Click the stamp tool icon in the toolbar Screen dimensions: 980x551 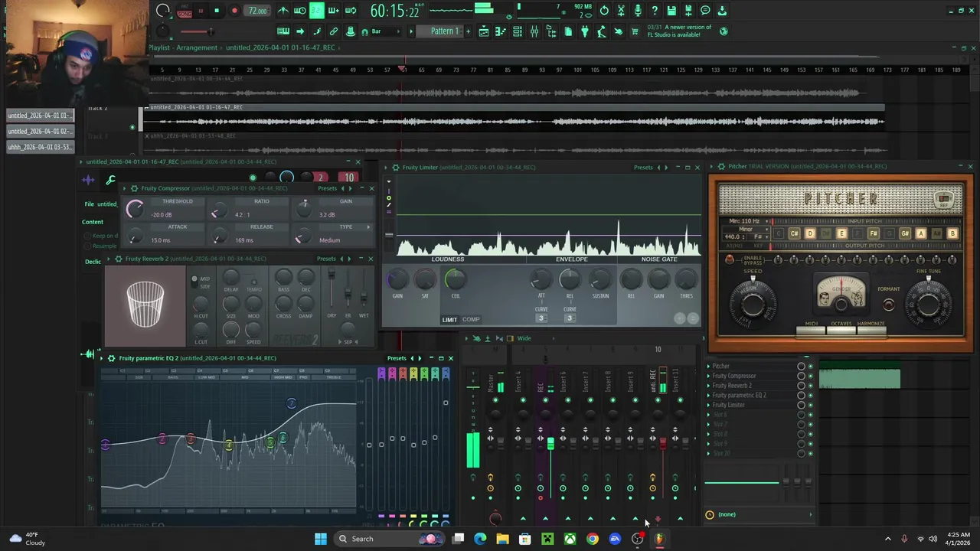point(351,31)
